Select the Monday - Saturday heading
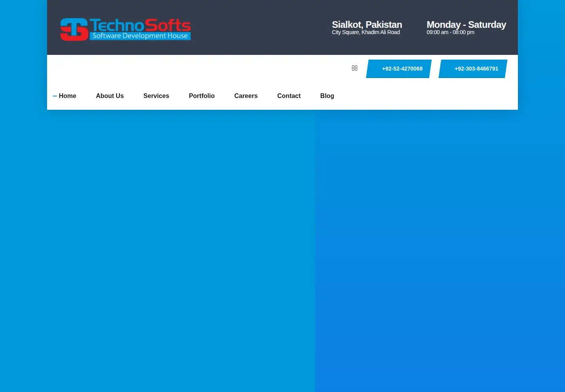 [466, 24]
